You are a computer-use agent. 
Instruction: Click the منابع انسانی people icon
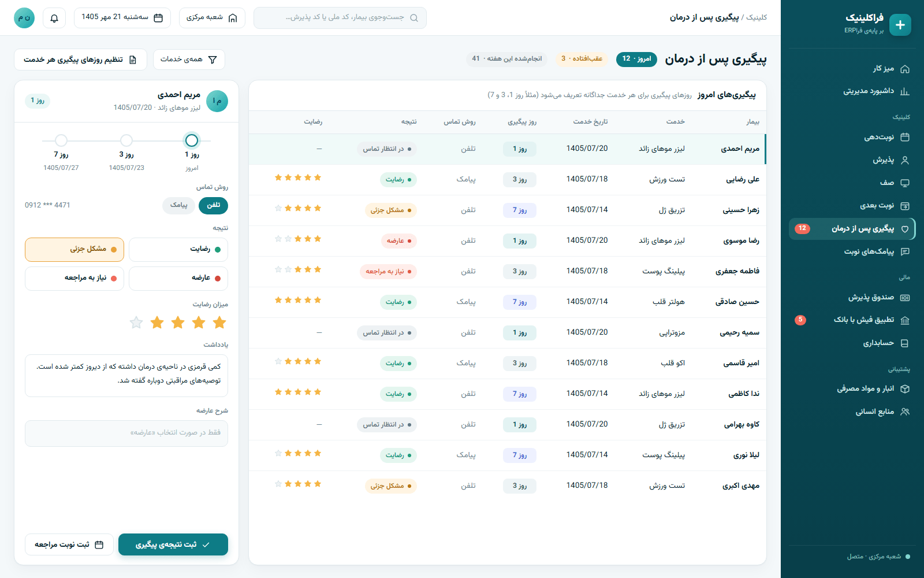[x=905, y=412]
